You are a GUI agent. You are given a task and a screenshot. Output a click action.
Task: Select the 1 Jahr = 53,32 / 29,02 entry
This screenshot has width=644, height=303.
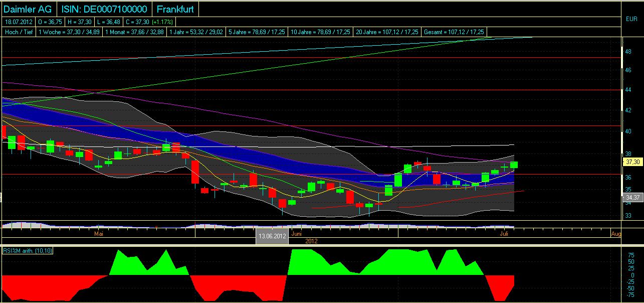coord(197,32)
